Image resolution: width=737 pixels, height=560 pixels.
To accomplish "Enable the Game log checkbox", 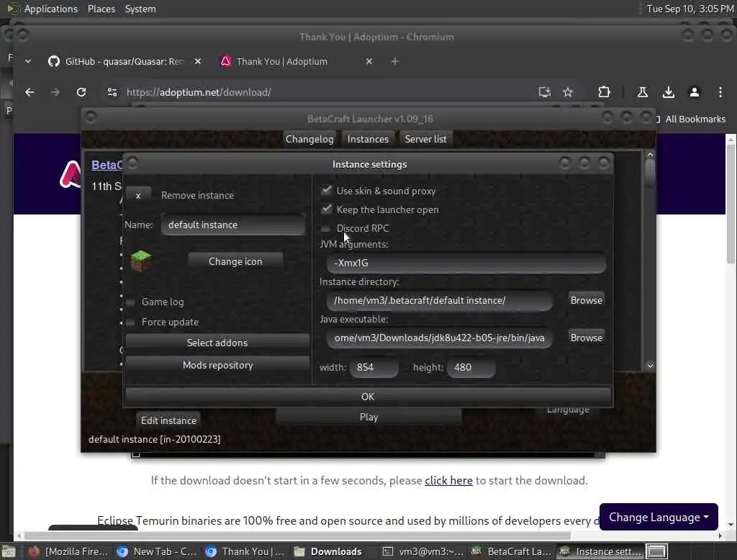I will (x=131, y=302).
